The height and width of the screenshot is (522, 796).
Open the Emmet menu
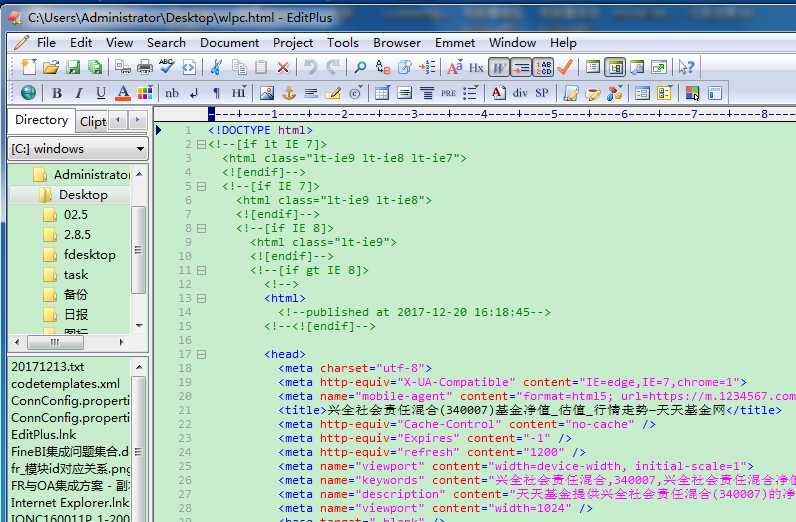[x=455, y=43]
